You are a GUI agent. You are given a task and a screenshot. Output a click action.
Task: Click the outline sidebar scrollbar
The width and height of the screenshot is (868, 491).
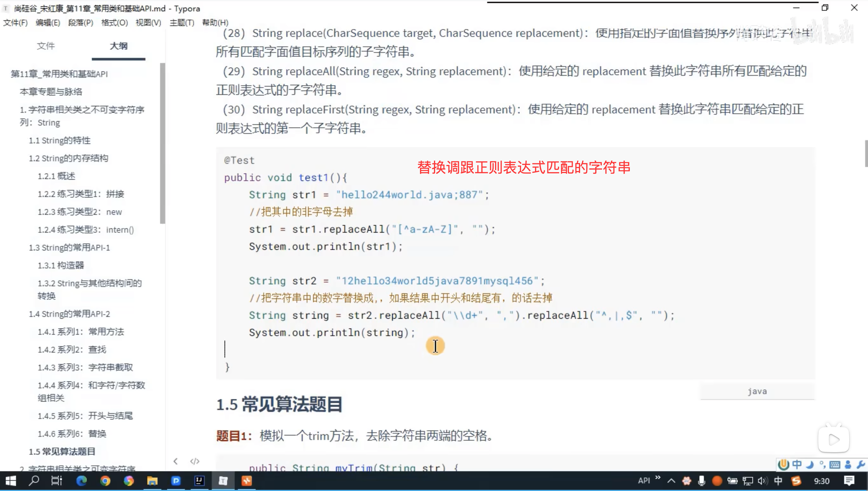(x=162, y=143)
